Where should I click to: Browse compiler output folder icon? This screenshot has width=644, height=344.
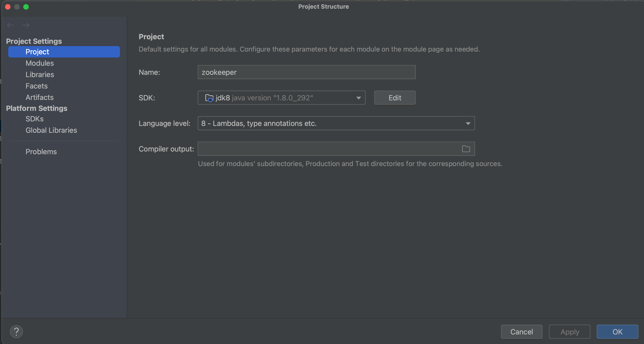[x=466, y=149]
